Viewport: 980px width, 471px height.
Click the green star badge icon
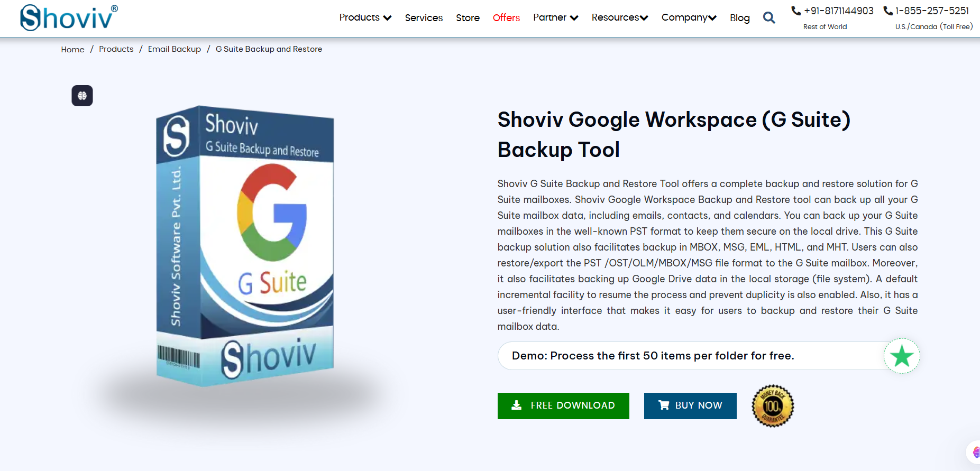tap(902, 356)
